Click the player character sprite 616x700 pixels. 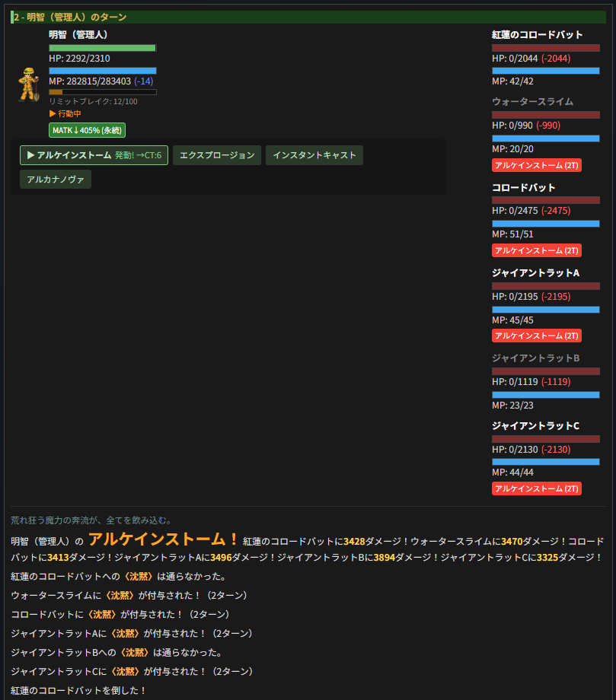coord(29,84)
